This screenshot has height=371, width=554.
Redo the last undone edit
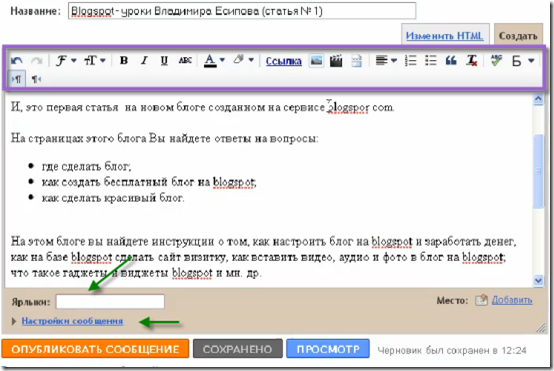(36, 61)
